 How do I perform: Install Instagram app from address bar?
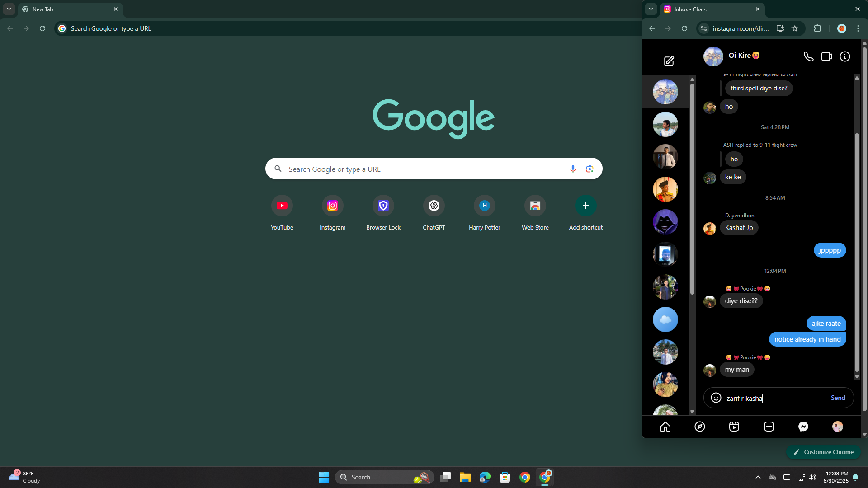click(x=780, y=28)
